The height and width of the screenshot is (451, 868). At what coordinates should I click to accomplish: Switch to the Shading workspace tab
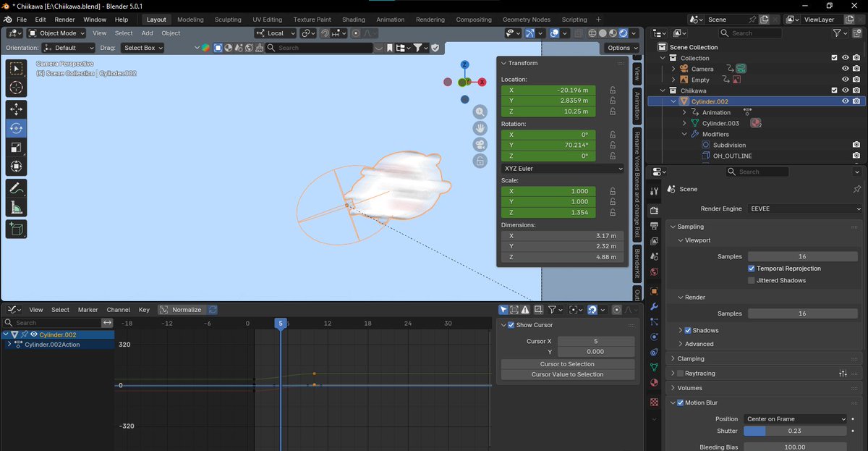354,20
